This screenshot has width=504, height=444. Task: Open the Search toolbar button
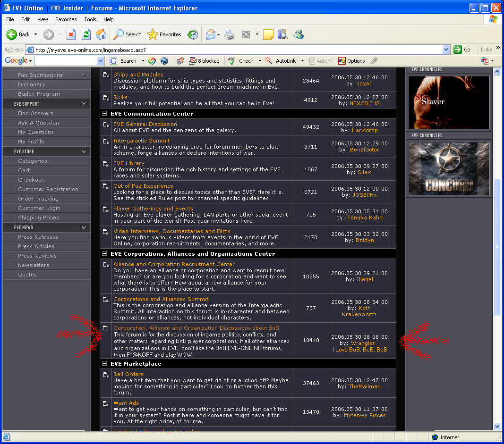pos(127,34)
